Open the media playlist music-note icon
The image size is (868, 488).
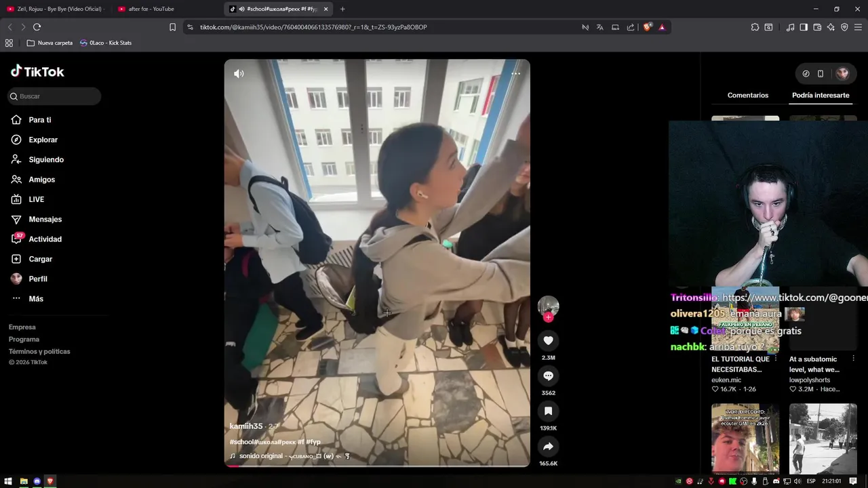[x=790, y=27]
